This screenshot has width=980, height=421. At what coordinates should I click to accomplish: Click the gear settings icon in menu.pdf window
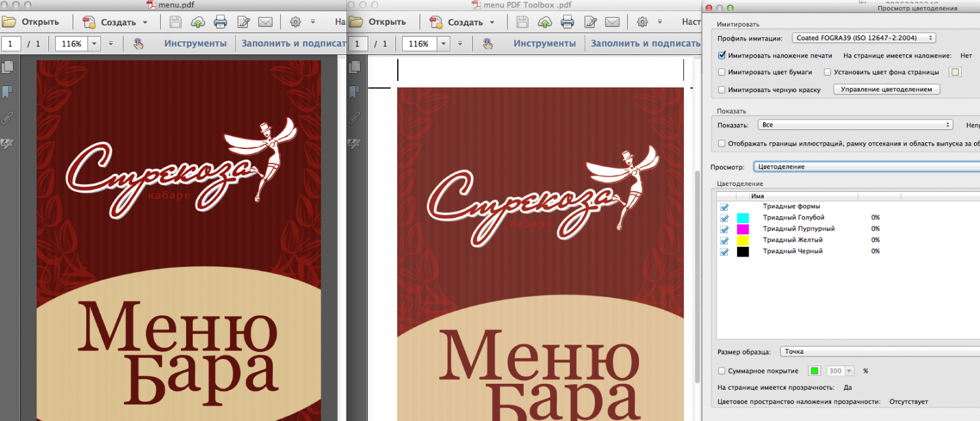click(295, 22)
